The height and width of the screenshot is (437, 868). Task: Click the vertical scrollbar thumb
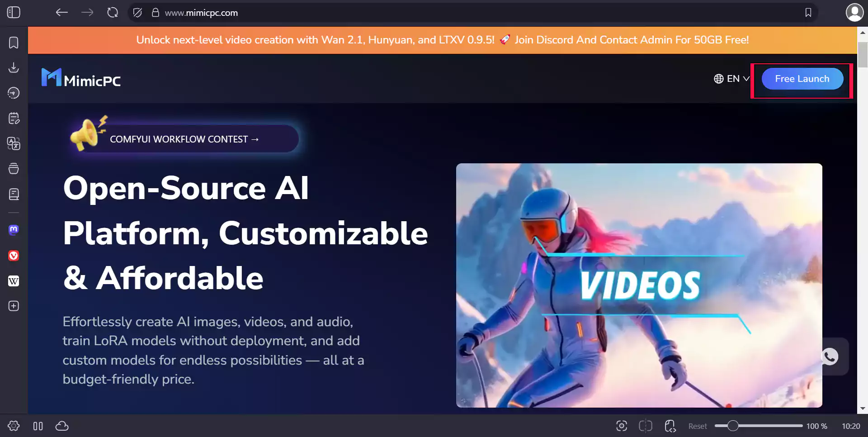[x=863, y=55]
